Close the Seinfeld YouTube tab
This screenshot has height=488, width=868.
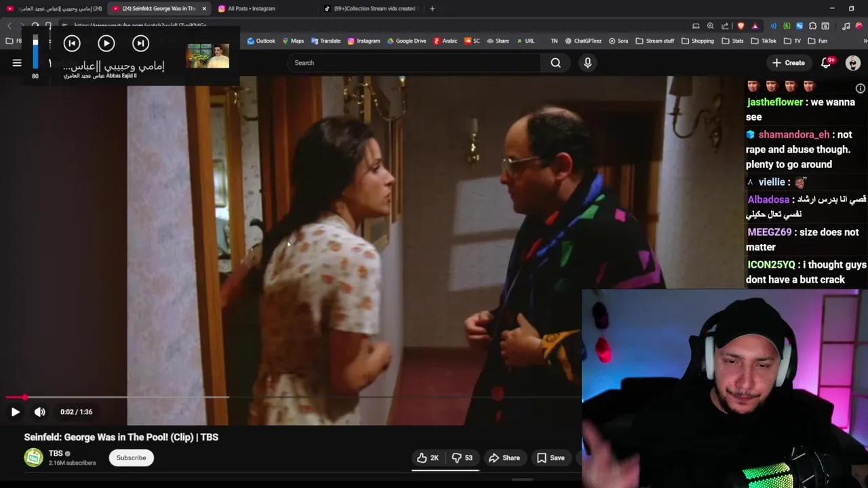click(203, 9)
